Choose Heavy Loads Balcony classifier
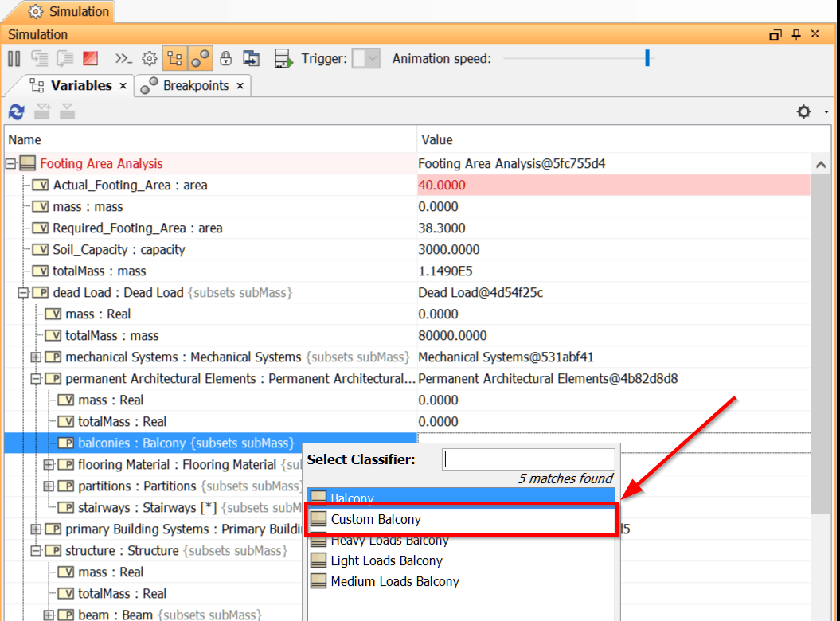 (x=462, y=540)
